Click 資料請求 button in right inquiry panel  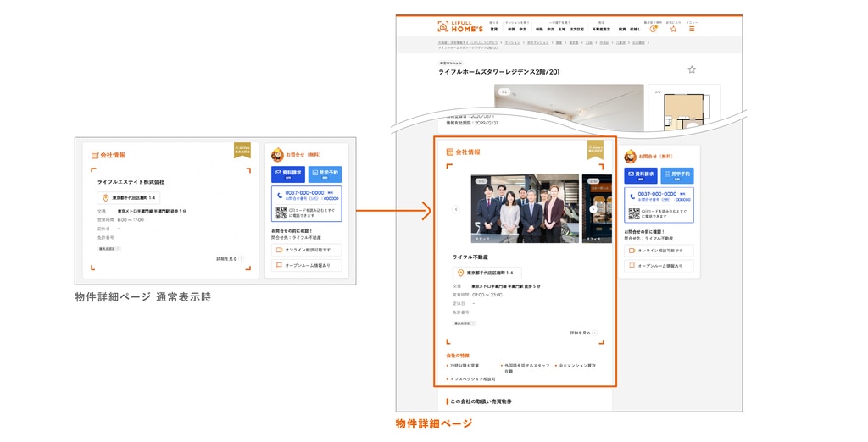point(641,175)
